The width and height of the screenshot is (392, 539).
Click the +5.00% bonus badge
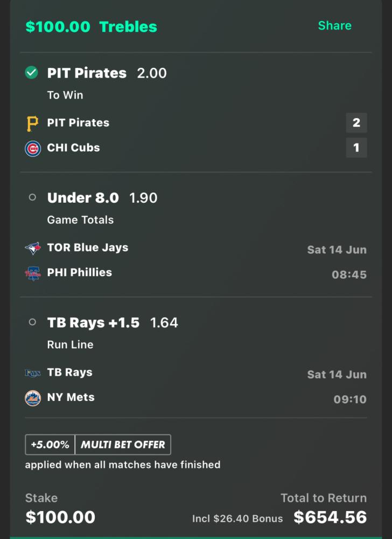[x=50, y=445]
